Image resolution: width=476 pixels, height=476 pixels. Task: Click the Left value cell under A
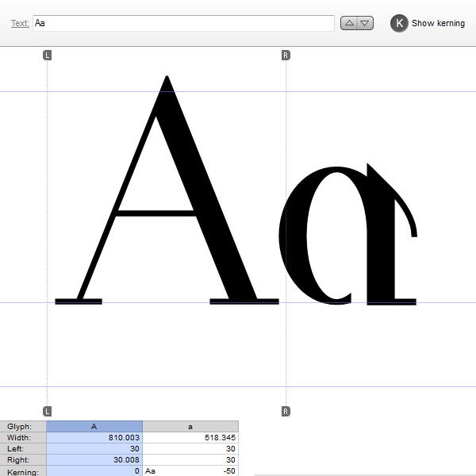coord(94,448)
